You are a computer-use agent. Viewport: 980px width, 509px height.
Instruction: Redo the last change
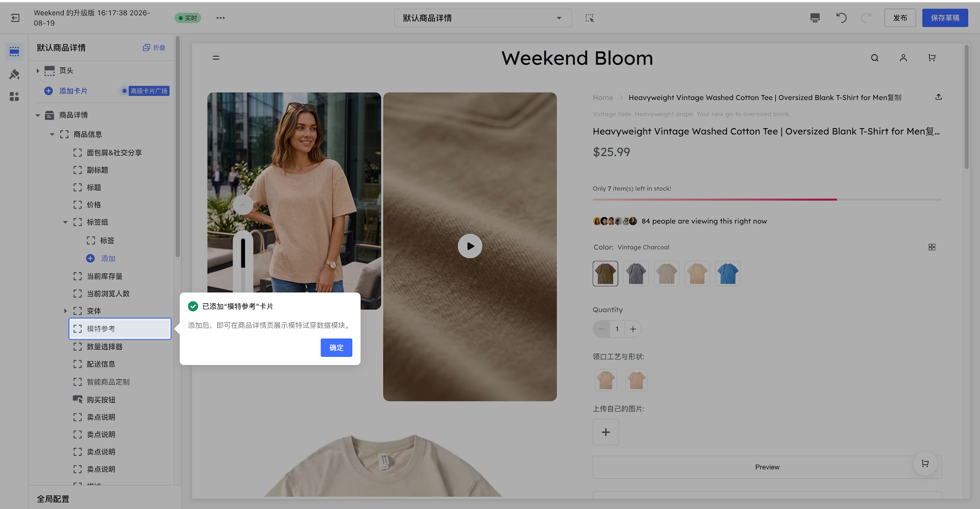tap(866, 18)
